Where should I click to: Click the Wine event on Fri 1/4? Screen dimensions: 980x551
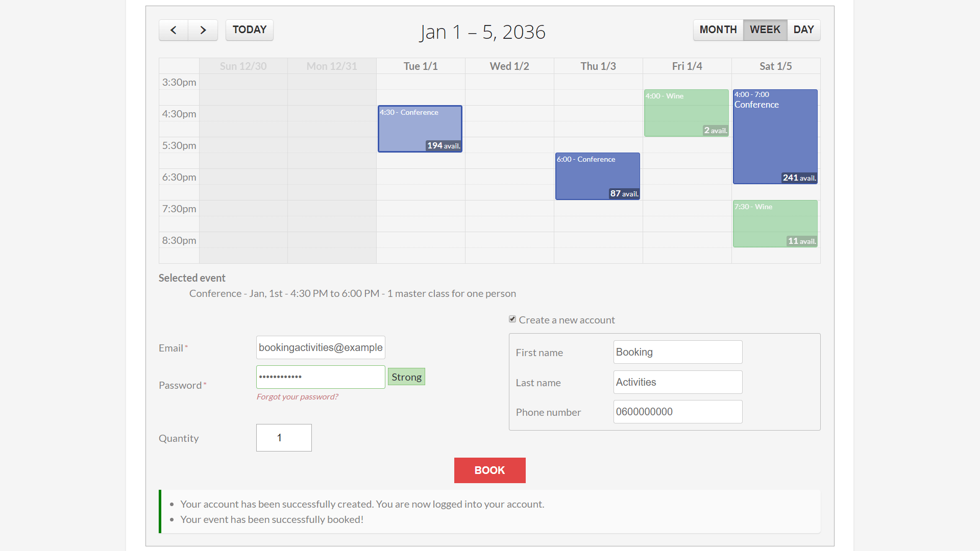(x=685, y=113)
